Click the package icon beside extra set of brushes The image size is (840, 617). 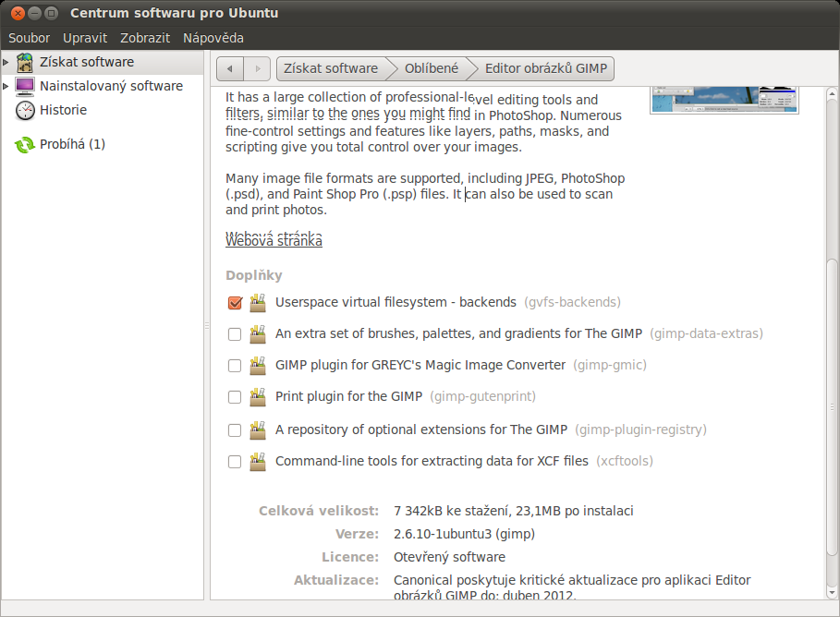(x=258, y=334)
